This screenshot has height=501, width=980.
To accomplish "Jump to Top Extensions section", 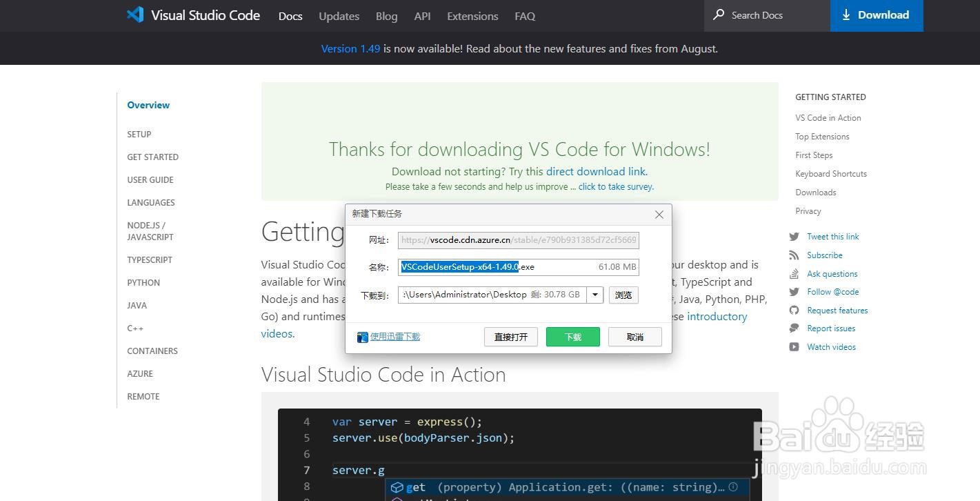I will [x=822, y=137].
